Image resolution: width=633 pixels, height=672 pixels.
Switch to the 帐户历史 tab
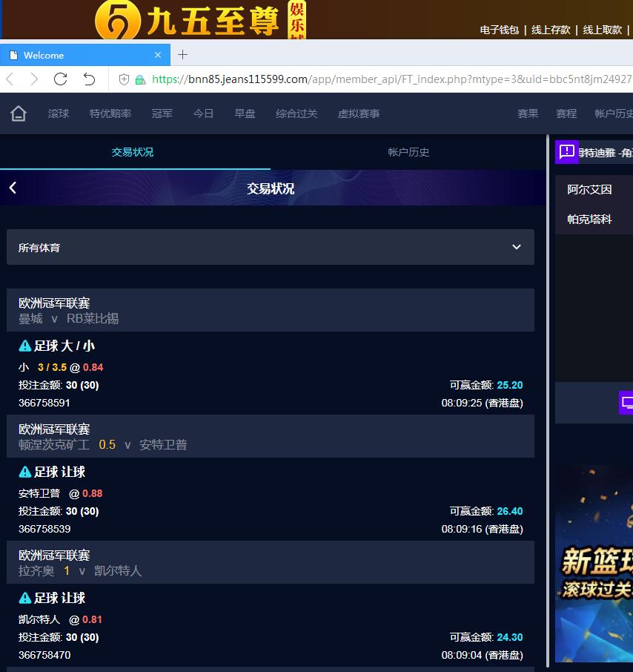coord(408,152)
